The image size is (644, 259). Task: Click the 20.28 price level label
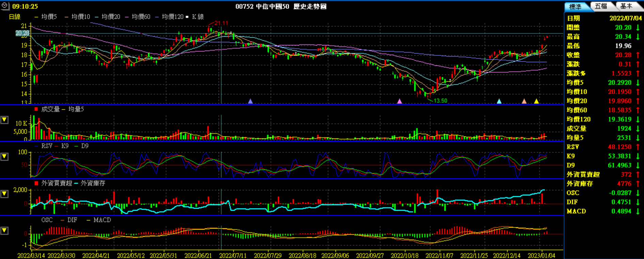coord(22,33)
